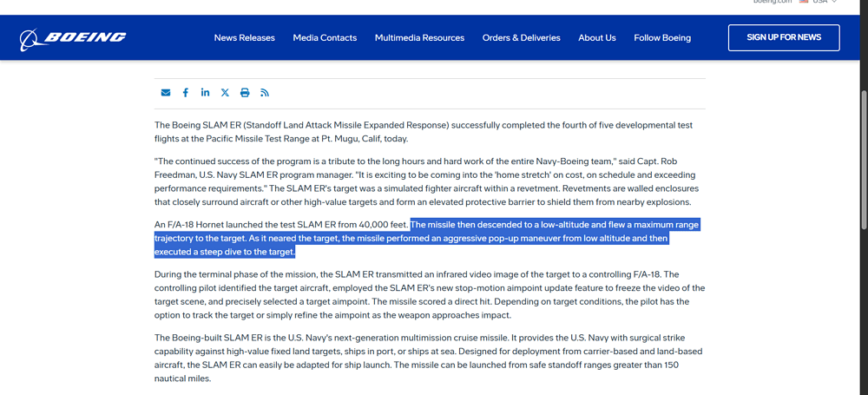Select Follow Boeing in navigation
Screen dimensions: 868x395
click(x=662, y=38)
